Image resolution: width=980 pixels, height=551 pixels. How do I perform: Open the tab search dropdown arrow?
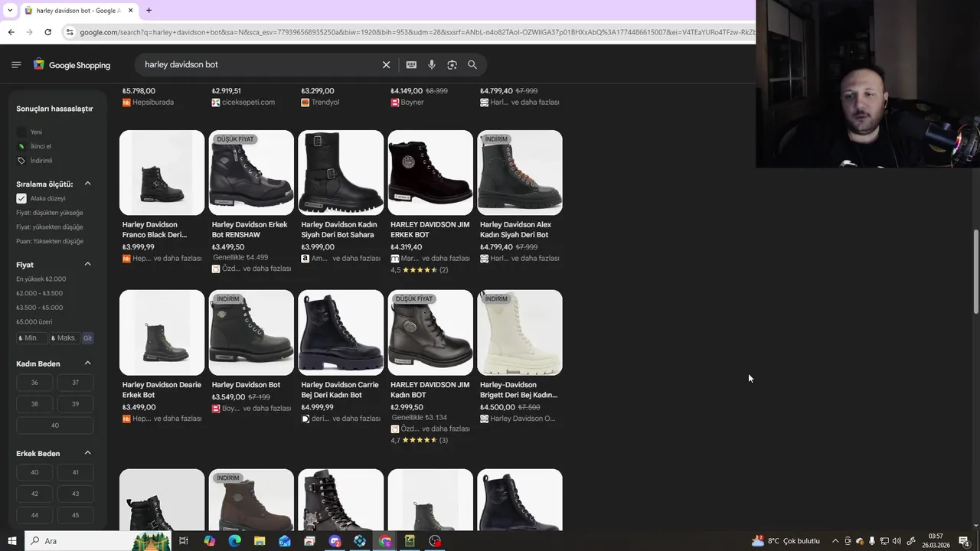[x=9, y=11]
